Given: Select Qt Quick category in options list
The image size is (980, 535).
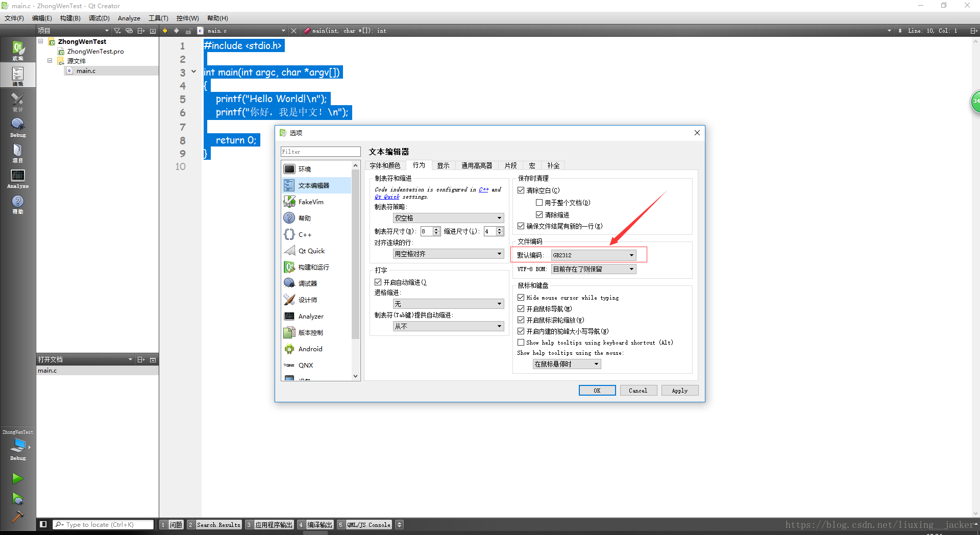Looking at the screenshot, I should click(x=316, y=251).
